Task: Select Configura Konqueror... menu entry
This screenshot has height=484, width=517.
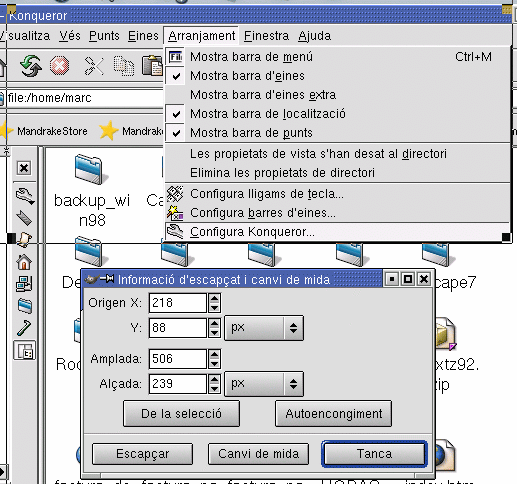Action: [337, 231]
